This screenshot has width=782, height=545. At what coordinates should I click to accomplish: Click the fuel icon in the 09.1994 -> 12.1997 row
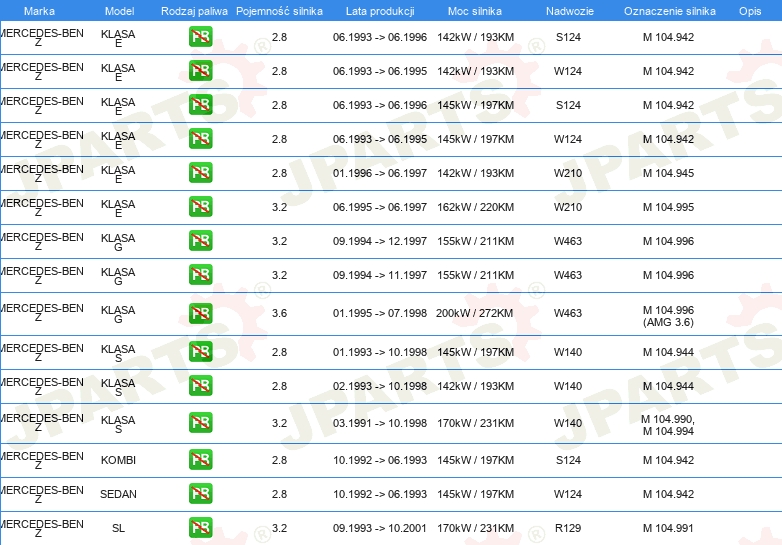tap(200, 240)
